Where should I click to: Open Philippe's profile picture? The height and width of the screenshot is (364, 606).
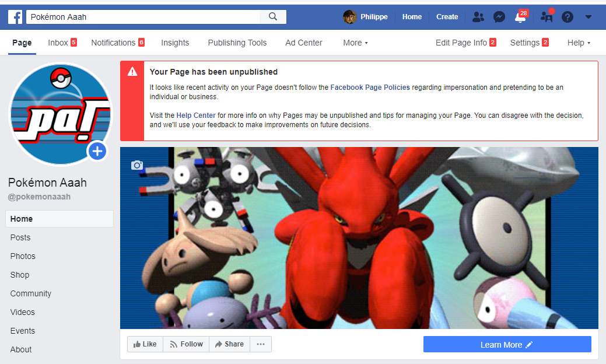click(x=350, y=17)
